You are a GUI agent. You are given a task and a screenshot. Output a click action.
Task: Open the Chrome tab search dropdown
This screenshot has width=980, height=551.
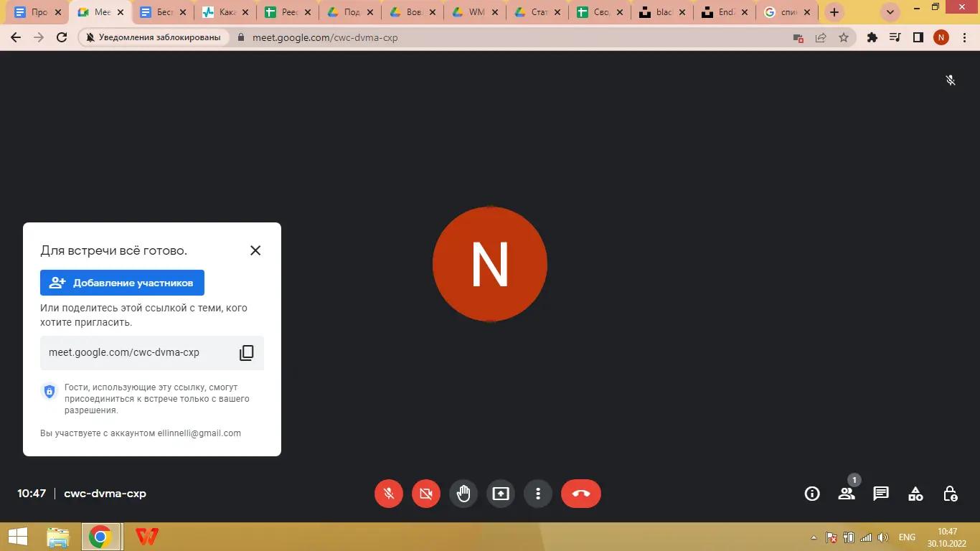click(890, 12)
